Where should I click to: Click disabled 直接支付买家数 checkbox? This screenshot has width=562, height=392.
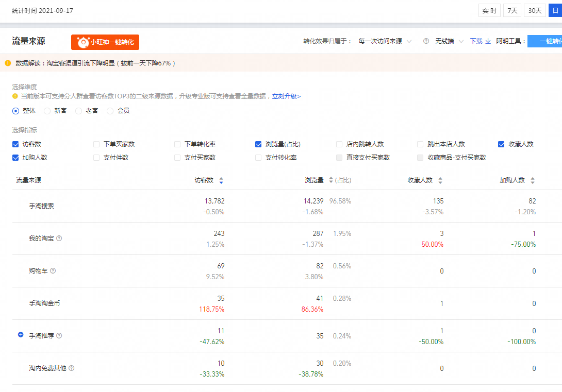[339, 158]
